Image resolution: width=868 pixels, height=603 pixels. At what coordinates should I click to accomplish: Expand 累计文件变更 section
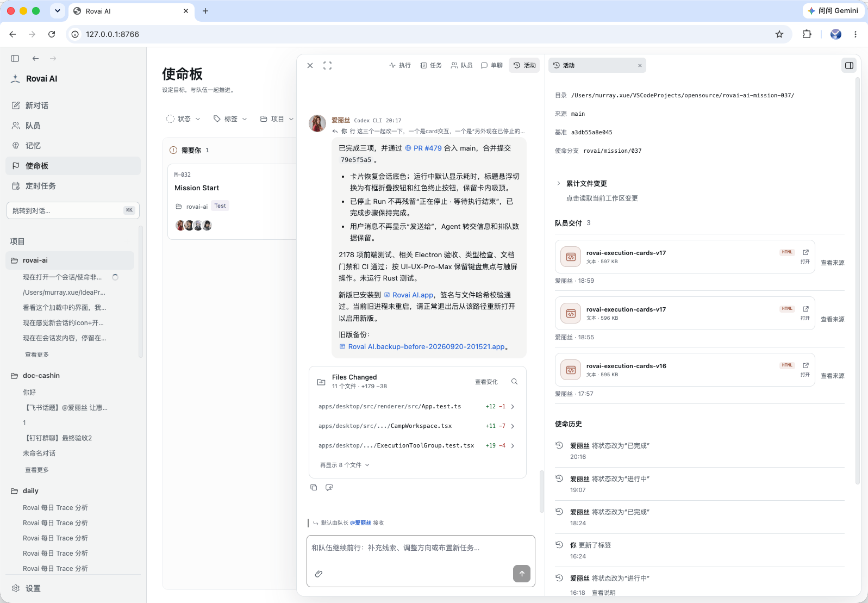(x=582, y=183)
